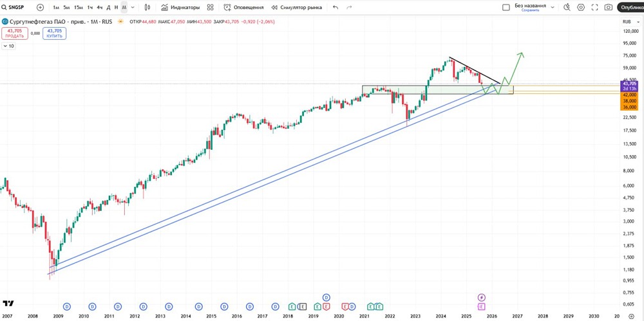The height and width of the screenshot is (321, 644).
Task: Click the black E earnings marker
Action: [303, 306]
